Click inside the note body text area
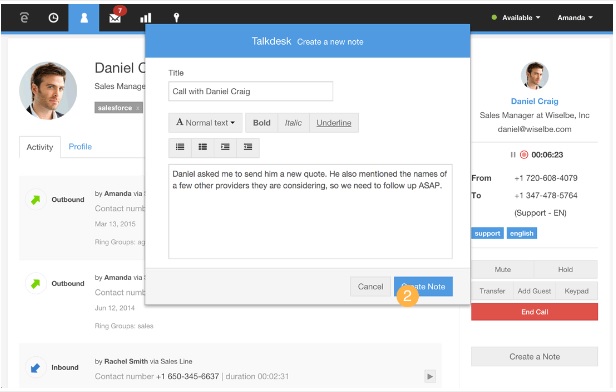The image size is (616, 392). click(310, 211)
